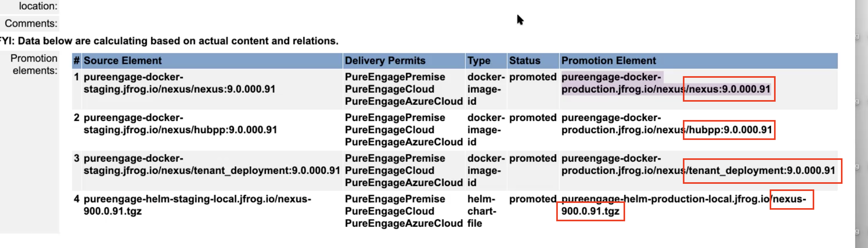Select staging tenant_deployment:9.0.000.91 source element
This screenshot has height=248, width=868.
[x=212, y=164]
